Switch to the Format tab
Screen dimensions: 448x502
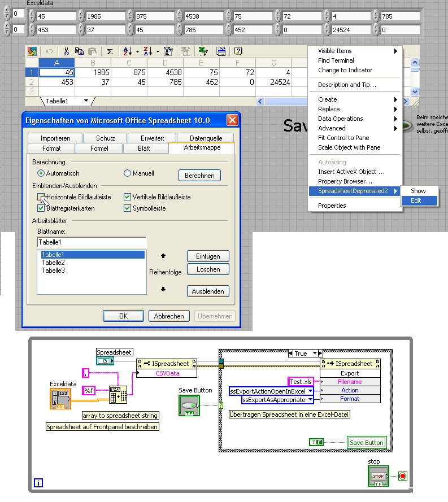[x=51, y=149]
